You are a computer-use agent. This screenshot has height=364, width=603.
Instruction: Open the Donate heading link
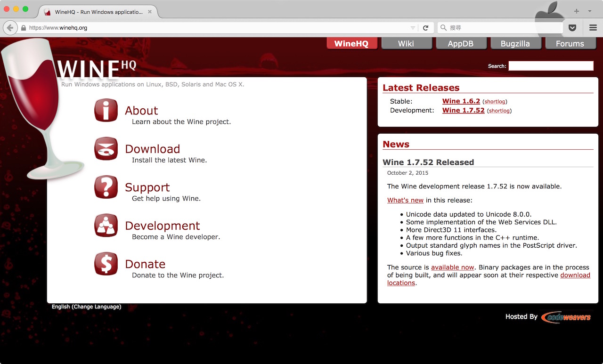145,264
